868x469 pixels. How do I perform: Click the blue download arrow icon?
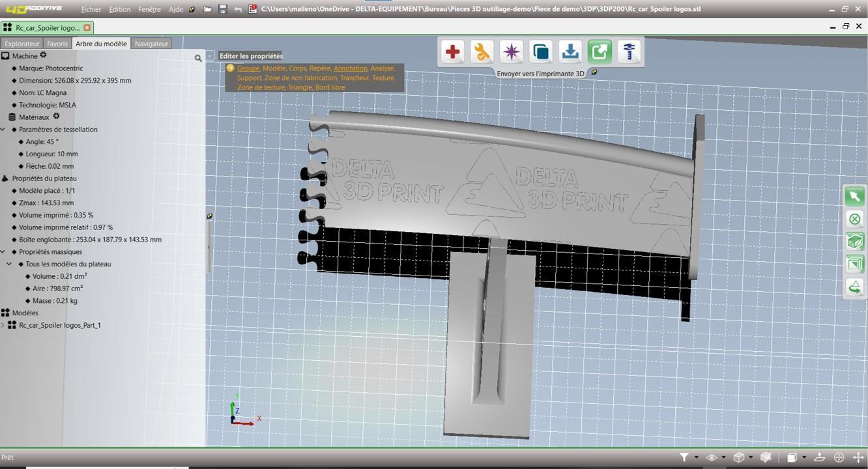tap(570, 51)
